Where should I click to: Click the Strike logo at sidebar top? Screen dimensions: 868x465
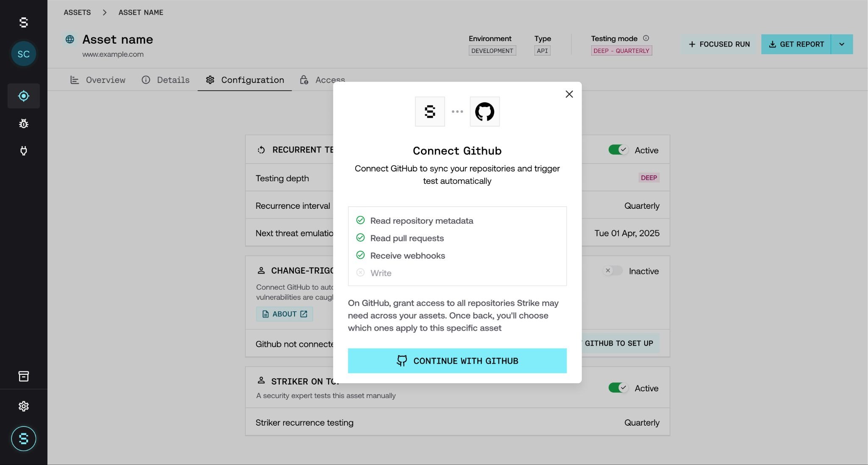pos(24,22)
